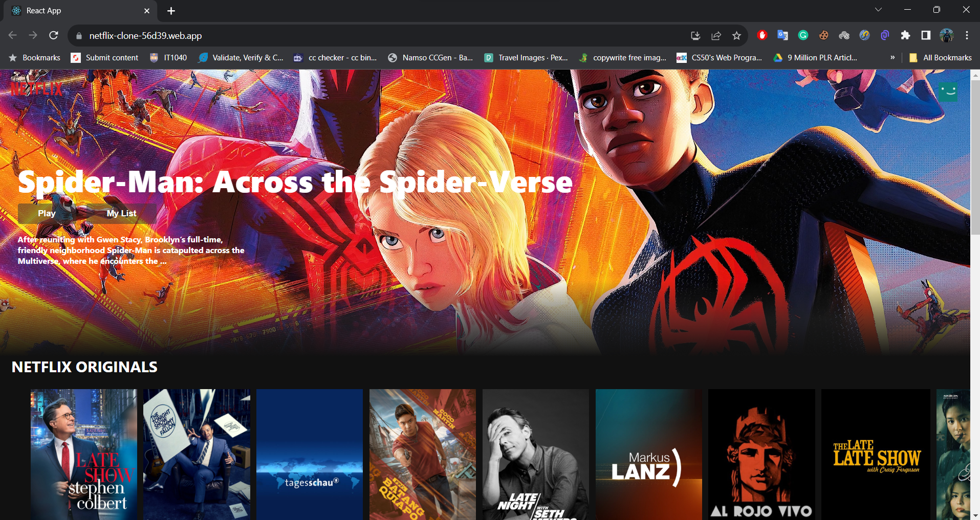Select the React App tab

point(80,11)
